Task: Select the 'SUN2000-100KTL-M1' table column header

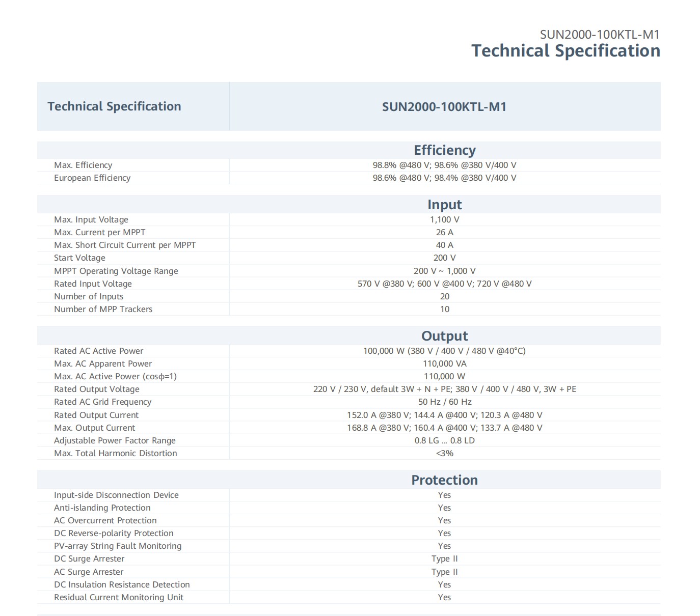Action: (444, 107)
